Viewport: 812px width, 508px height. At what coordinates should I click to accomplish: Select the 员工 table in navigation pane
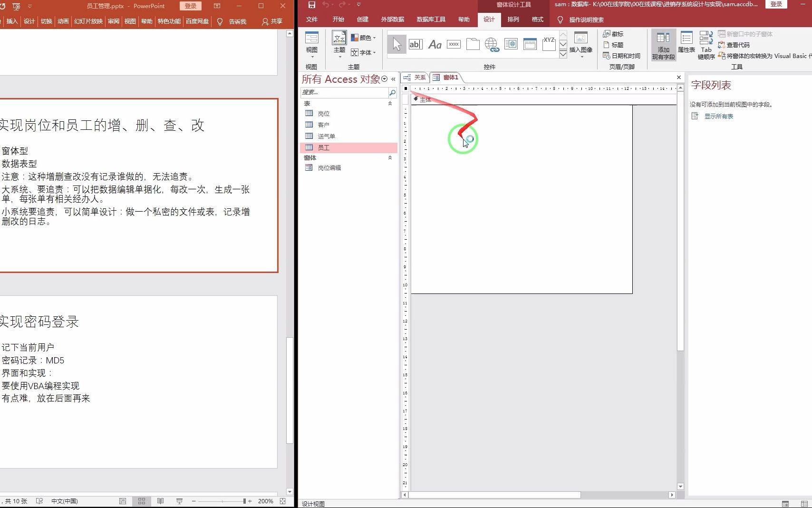pyautogui.click(x=349, y=147)
